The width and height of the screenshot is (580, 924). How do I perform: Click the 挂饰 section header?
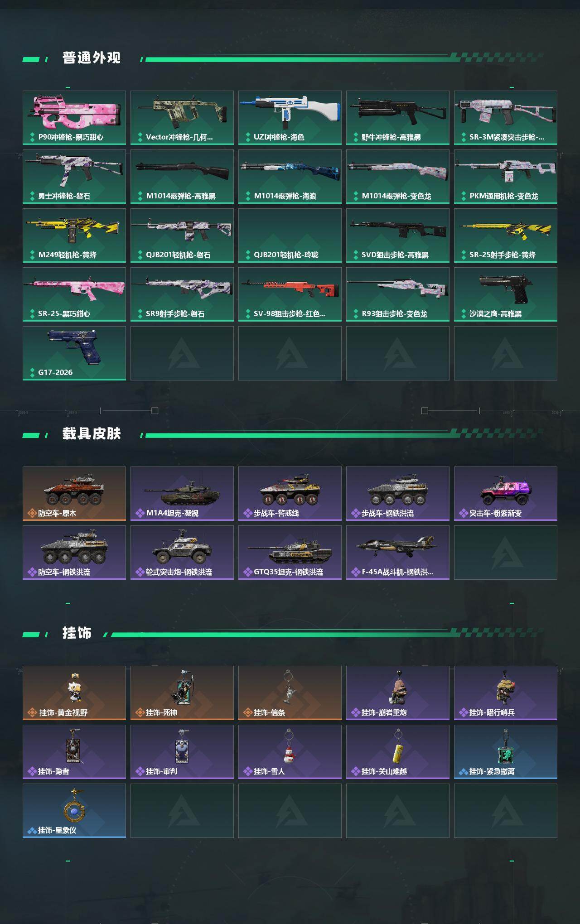pos(77,633)
